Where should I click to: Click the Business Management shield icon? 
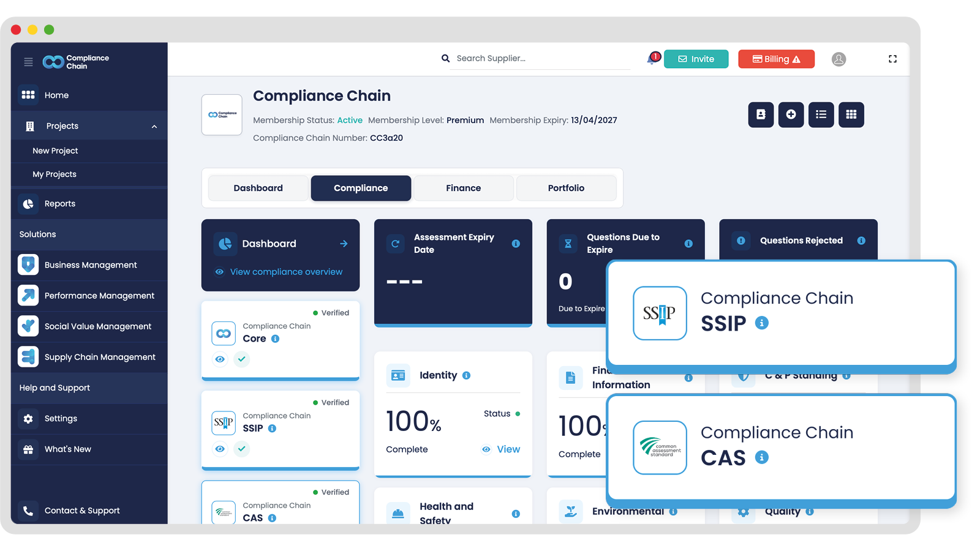(28, 264)
